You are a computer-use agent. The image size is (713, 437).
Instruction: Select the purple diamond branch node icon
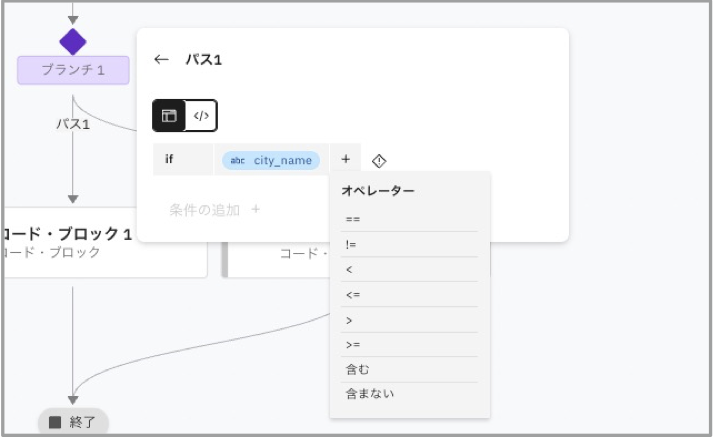coord(73,42)
